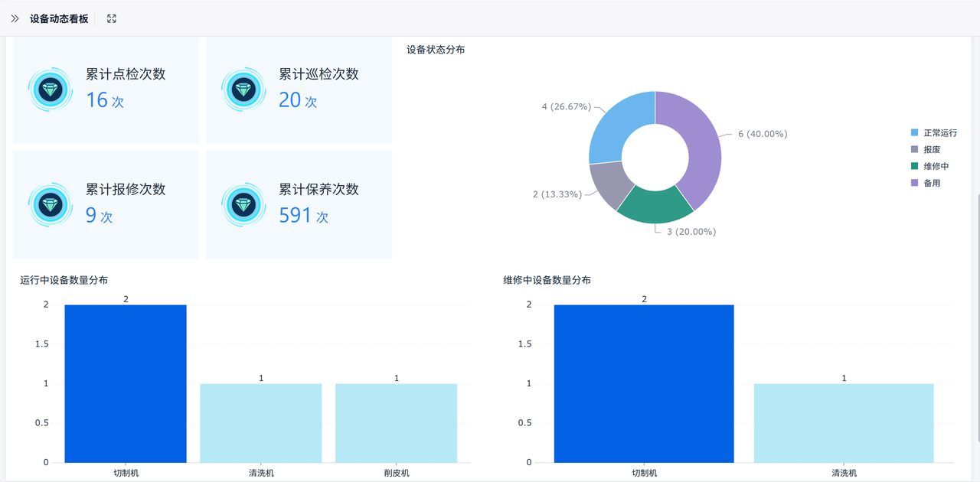The width and height of the screenshot is (980, 482).
Task: Click the 备用 legend label
Action: coord(932,183)
